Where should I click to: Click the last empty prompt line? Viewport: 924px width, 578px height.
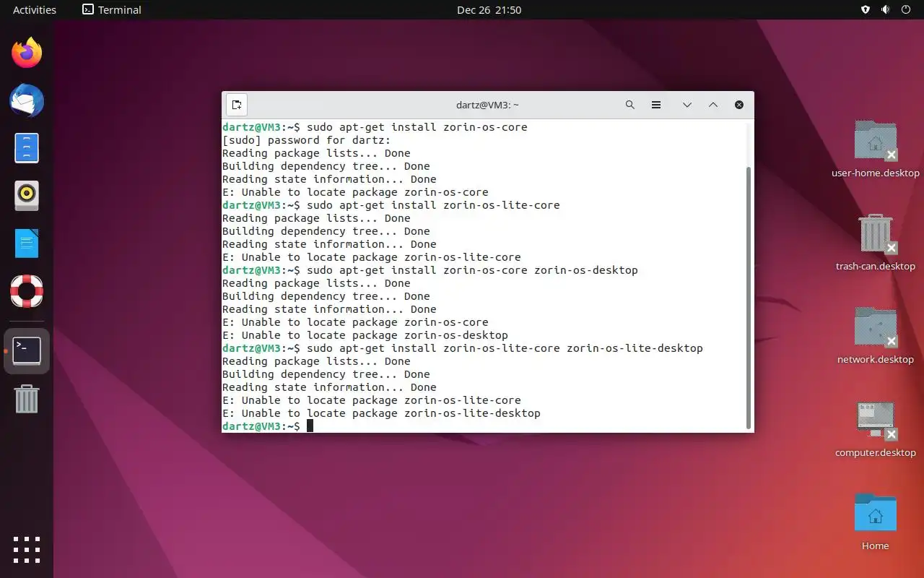coord(268,426)
